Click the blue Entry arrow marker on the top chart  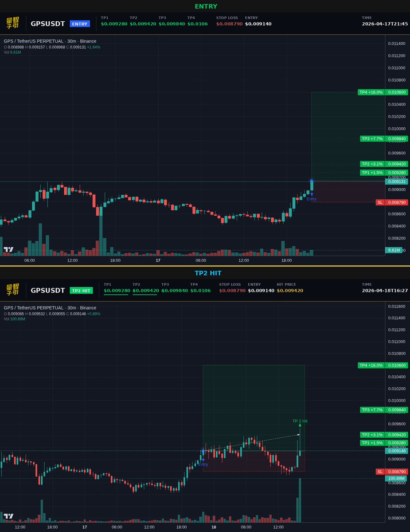point(311,194)
